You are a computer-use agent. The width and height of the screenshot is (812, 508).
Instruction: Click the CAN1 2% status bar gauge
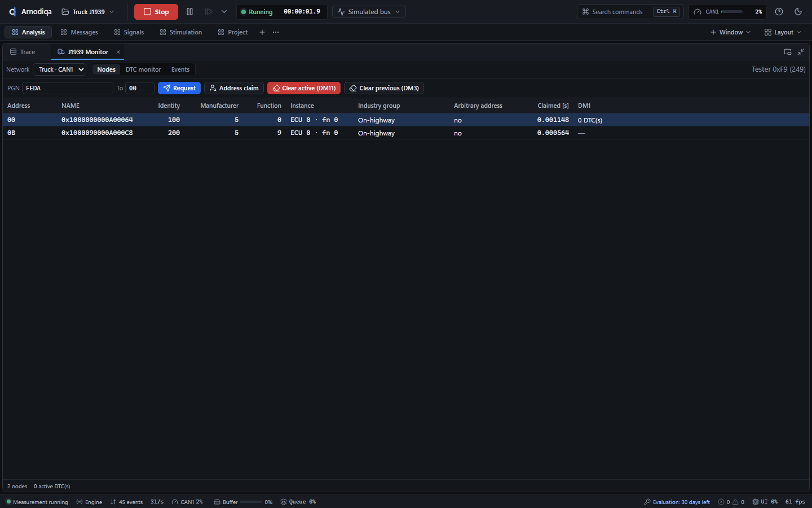(x=187, y=502)
